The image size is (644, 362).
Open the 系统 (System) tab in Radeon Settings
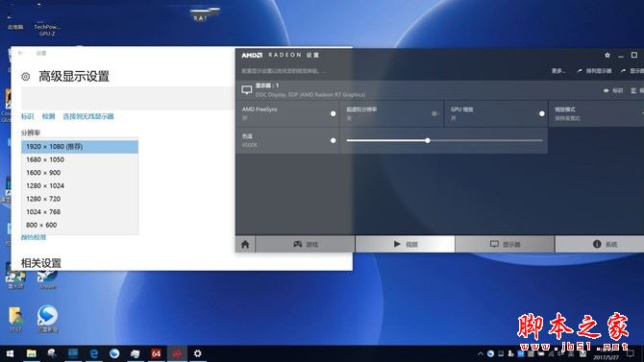[600, 244]
